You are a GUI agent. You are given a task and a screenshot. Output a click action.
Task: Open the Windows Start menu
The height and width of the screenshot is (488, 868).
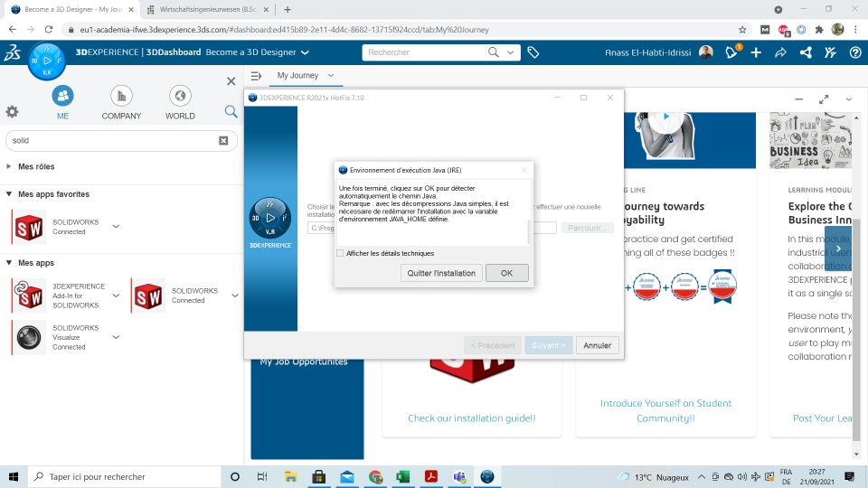coord(14,477)
